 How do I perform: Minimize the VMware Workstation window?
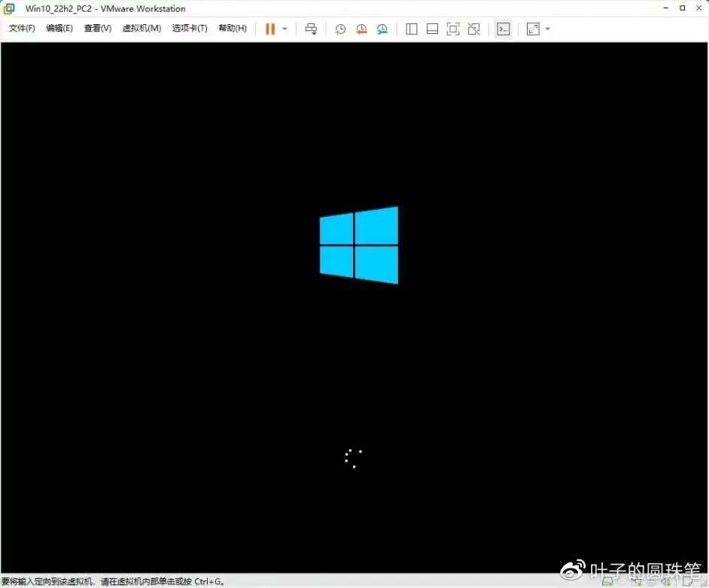click(x=665, y=8)
